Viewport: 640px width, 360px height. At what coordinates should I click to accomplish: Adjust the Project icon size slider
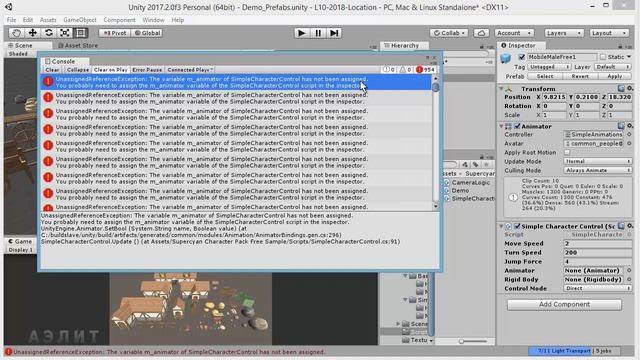(461, 341)
